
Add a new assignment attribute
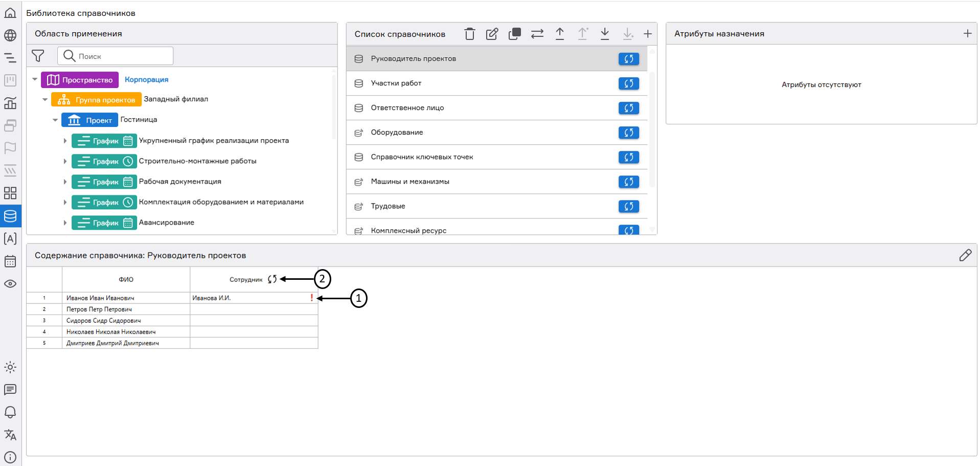point(967,34)
